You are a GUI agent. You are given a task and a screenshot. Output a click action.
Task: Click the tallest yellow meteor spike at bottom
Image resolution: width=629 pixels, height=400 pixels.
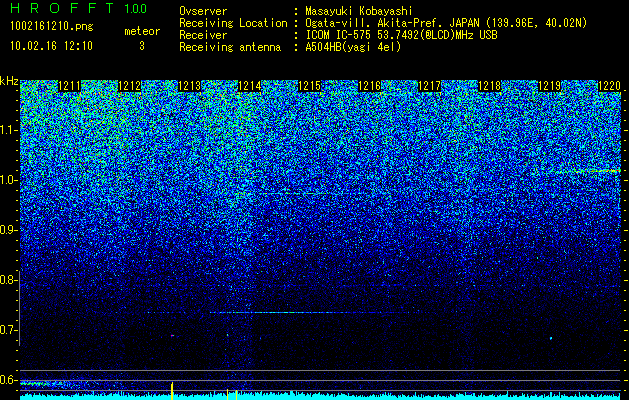coord(172,391)
